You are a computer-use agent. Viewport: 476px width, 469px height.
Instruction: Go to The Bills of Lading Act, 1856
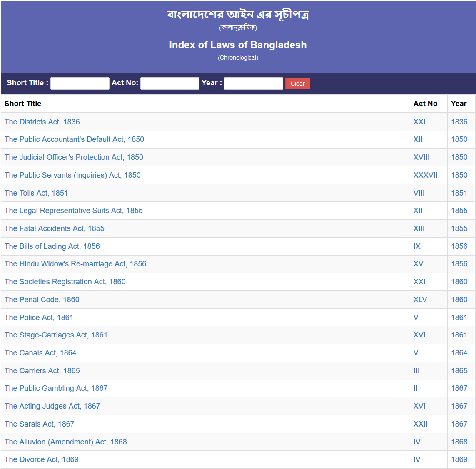[x=52, y=246]
